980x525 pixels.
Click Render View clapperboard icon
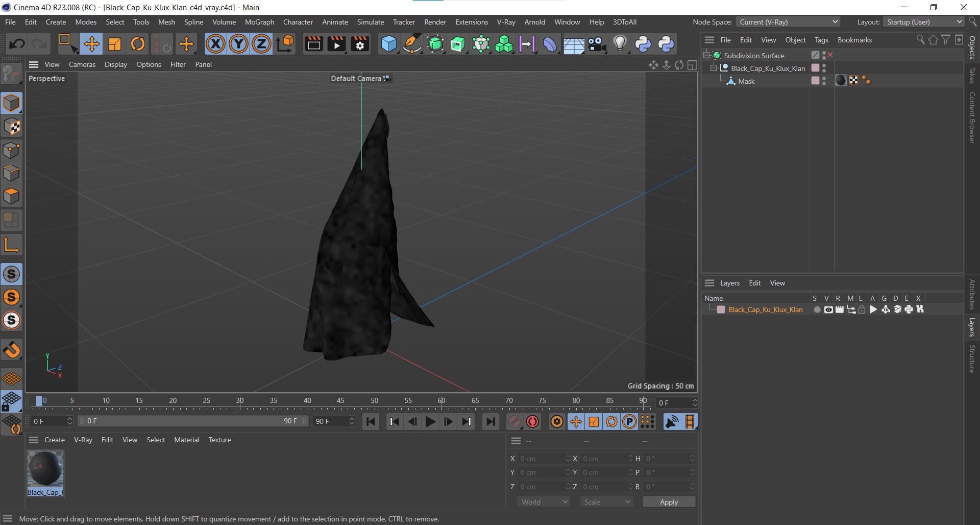[313, 44]
